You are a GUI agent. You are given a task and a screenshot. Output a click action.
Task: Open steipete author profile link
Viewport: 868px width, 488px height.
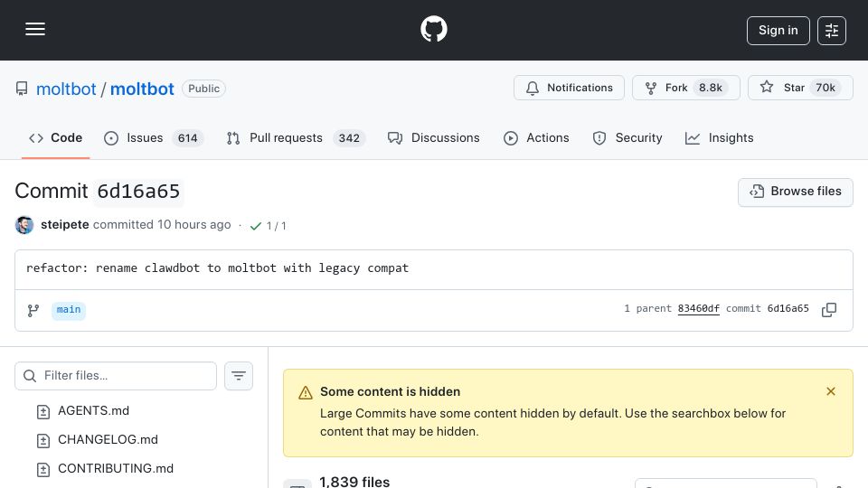(65, 225)
